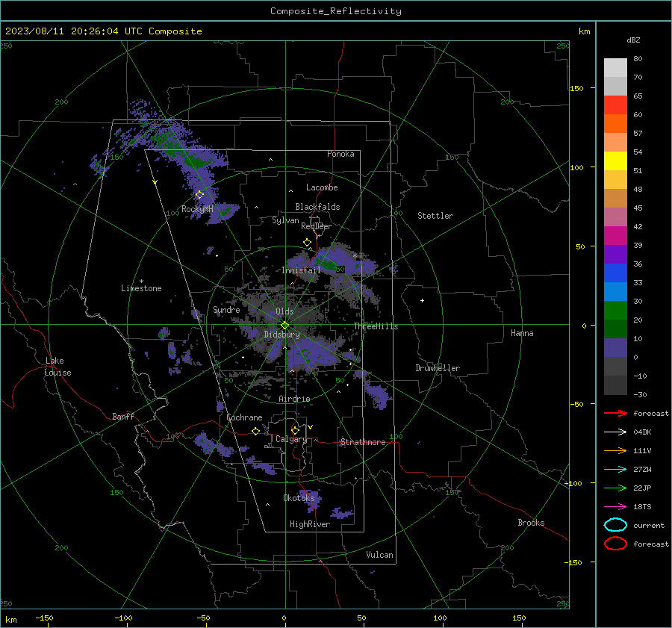The width and height of the screenshot is (672, 628).
Task: Click the dBZ legend heading
Action: tap(633, 40)
